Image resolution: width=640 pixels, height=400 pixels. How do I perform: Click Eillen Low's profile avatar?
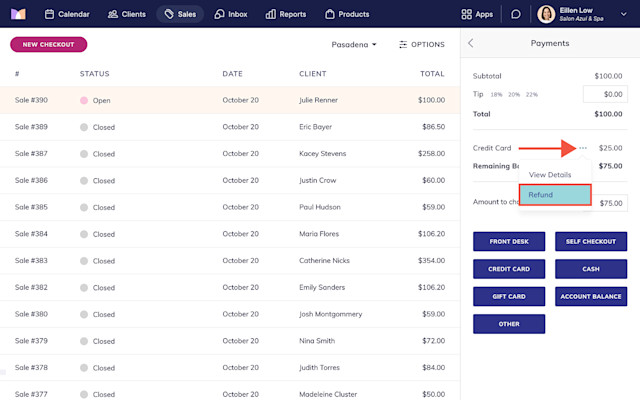tap(546, 14)
